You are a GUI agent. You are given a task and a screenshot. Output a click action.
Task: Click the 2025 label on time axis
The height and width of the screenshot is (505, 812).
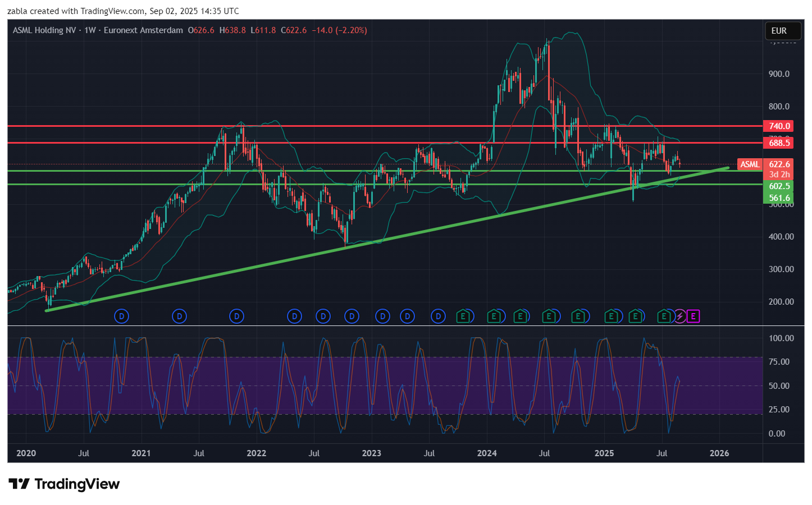pyautogui.click(x=604, y=453)
